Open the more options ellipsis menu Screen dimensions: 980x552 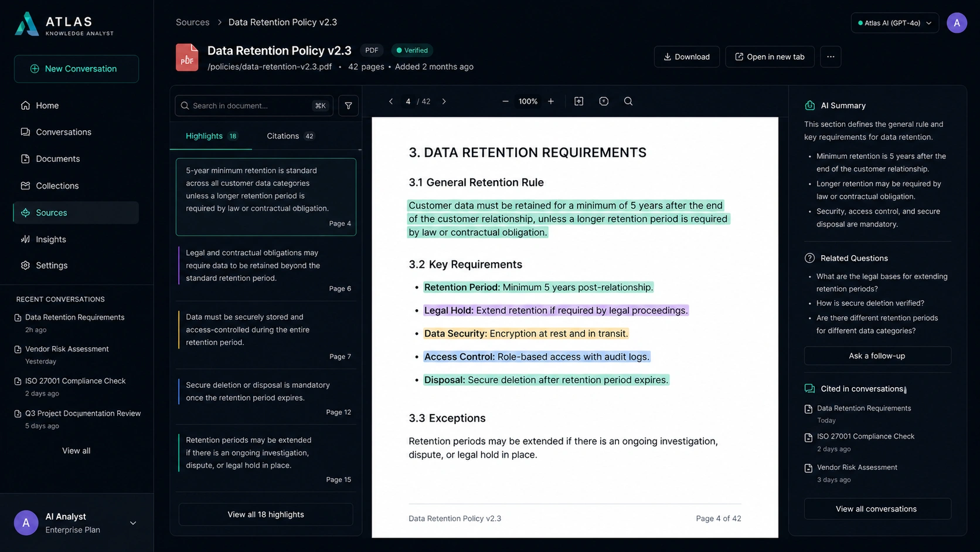[831, 57]
